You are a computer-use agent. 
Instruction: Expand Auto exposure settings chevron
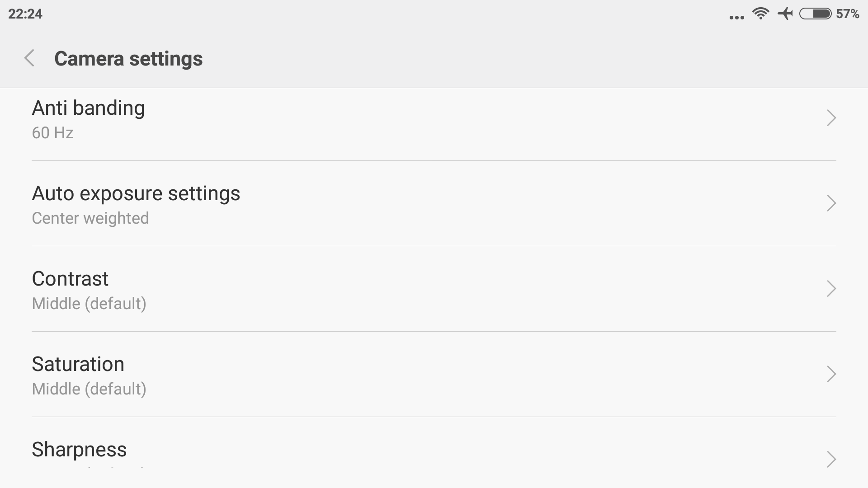[831, 203]
